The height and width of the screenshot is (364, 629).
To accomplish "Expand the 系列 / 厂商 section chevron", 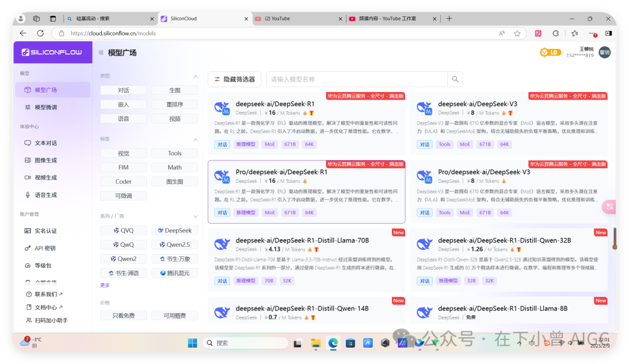I will [195, 216].
